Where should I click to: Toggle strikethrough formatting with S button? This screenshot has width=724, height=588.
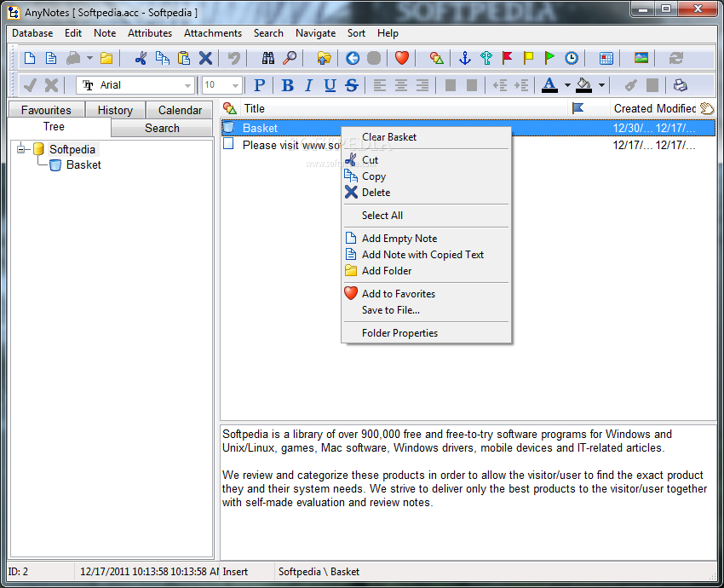point(352,85)
